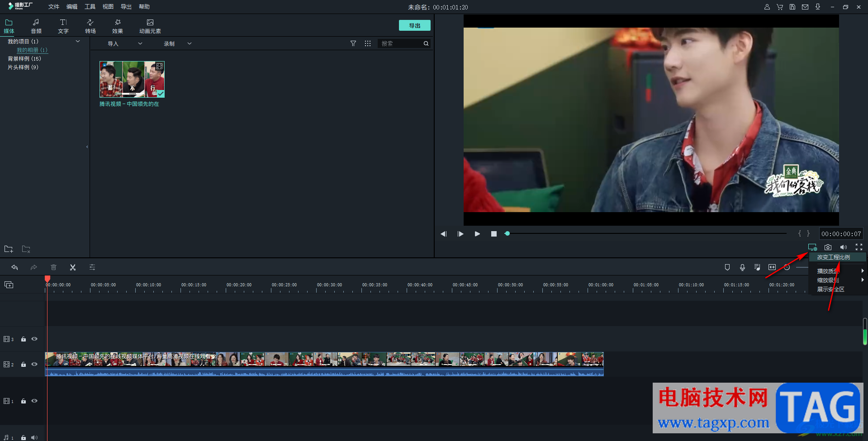Open the 效果 effects tab
868x441 pixels.
118,26
